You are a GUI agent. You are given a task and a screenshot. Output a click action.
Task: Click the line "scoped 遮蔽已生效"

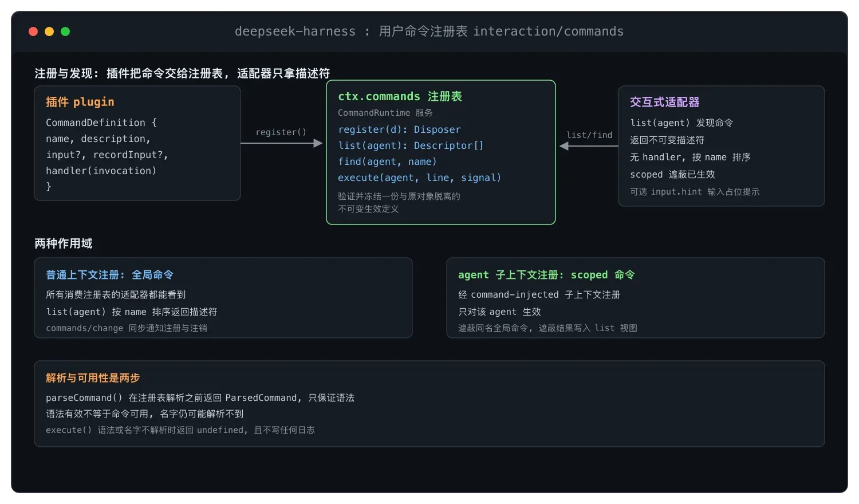coord(672,174)
